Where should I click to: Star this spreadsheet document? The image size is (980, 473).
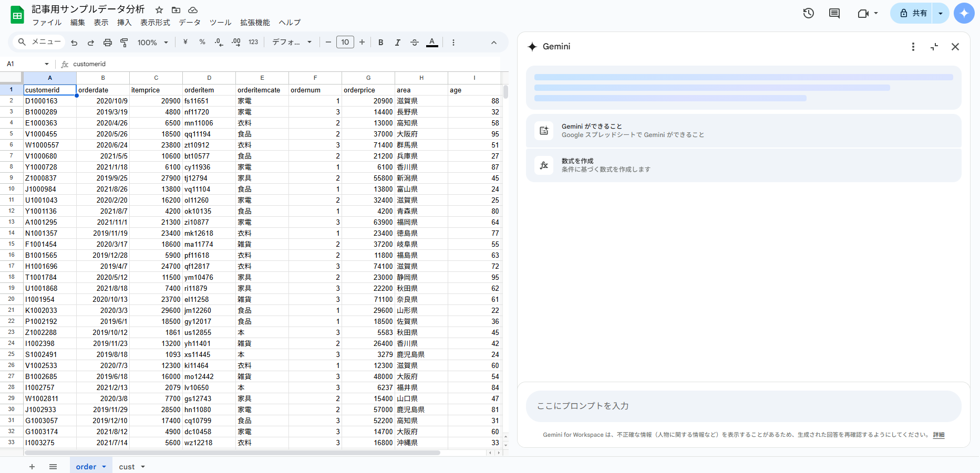159,10
